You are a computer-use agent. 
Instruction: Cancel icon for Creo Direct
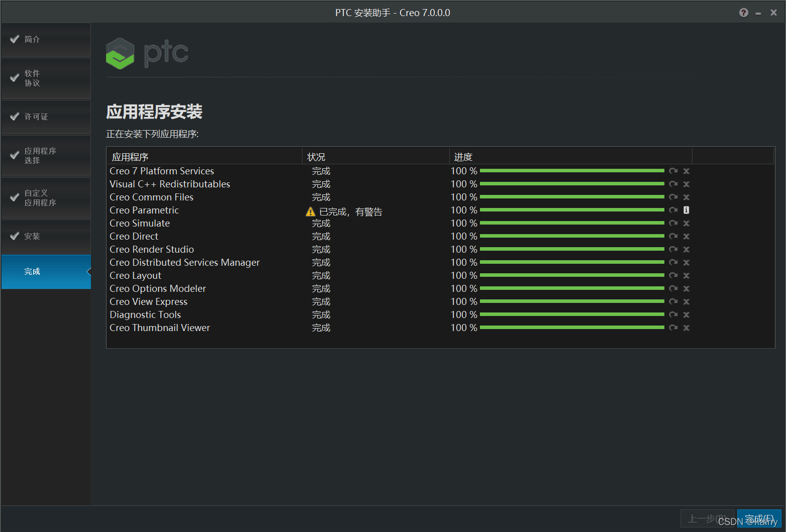[x=686, y=236]
